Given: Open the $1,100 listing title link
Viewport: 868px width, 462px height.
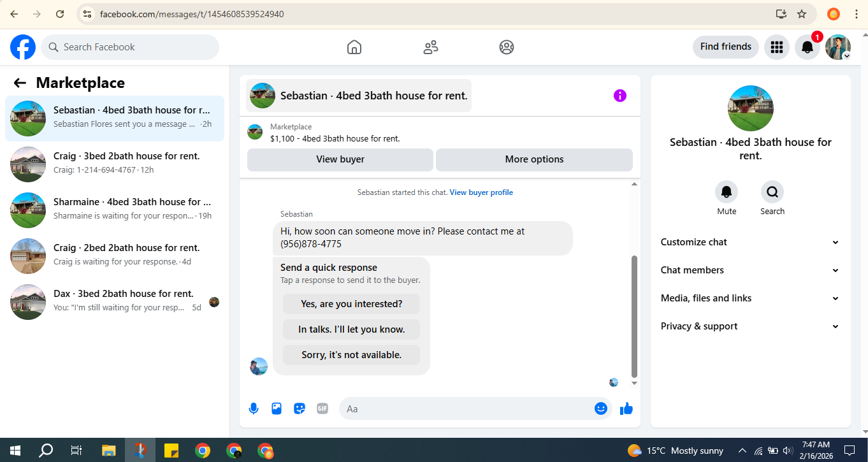Looking at the screenshot, I should [x=335, y=138].
